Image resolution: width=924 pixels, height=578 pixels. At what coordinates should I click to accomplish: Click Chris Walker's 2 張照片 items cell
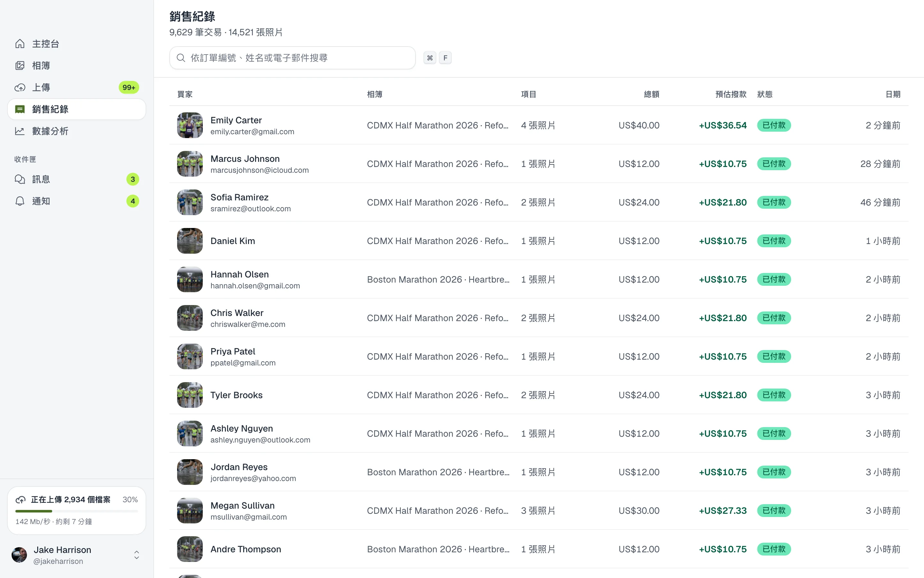tap(538, 318)
